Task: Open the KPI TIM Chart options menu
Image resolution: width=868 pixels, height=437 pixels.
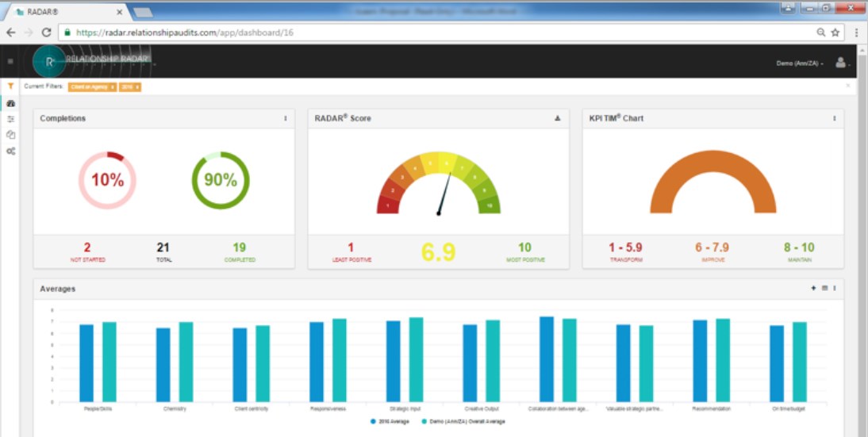Action: 834,118
